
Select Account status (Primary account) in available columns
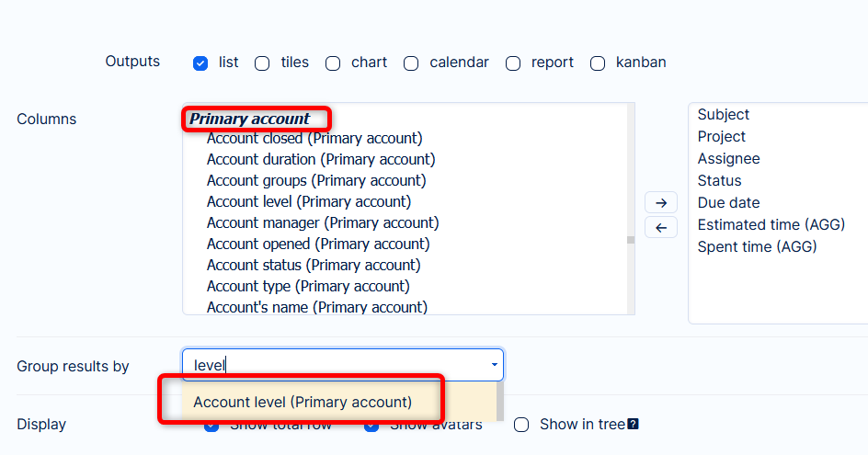pyautogui.click(x=314, y=265)
